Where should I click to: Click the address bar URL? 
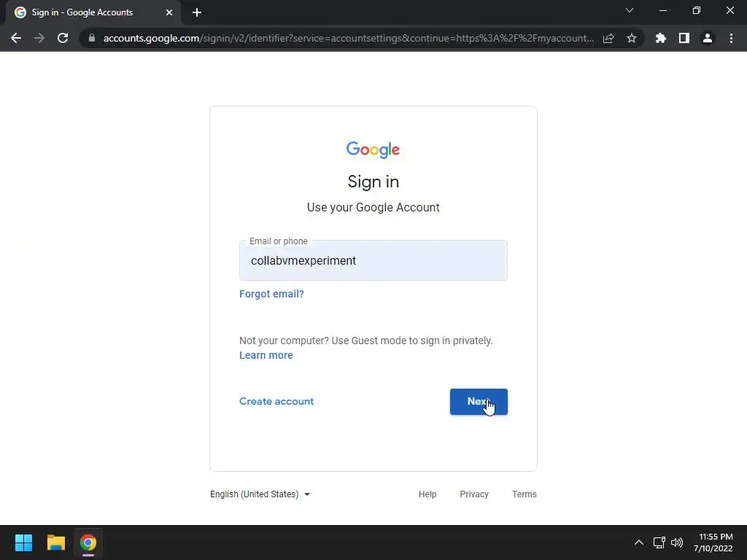point(348,38)
